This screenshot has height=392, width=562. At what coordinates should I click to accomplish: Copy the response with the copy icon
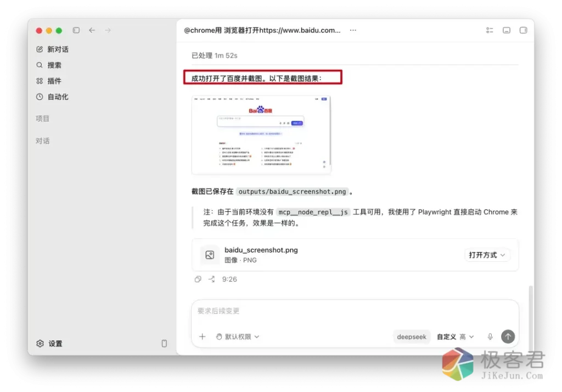point(198,279)
